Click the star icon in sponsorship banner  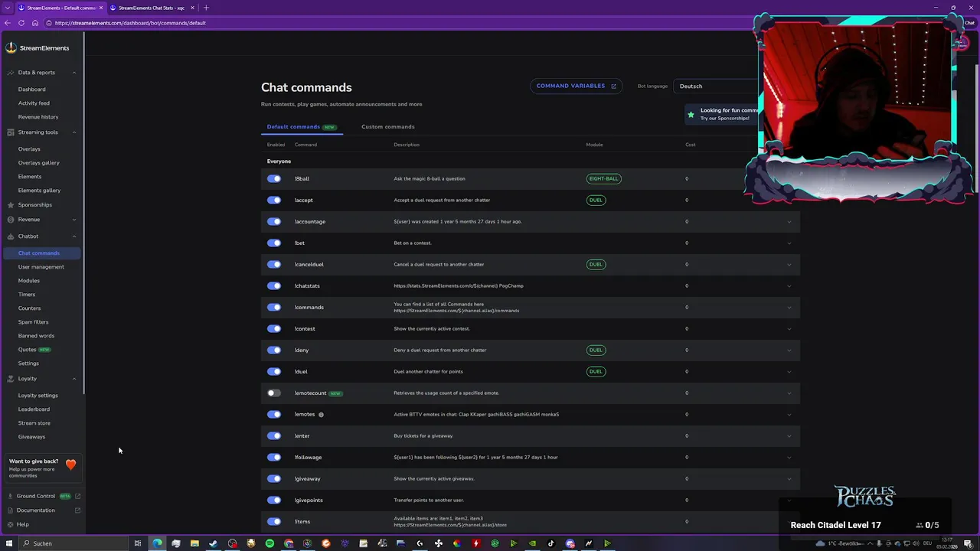tap(691, 115)
